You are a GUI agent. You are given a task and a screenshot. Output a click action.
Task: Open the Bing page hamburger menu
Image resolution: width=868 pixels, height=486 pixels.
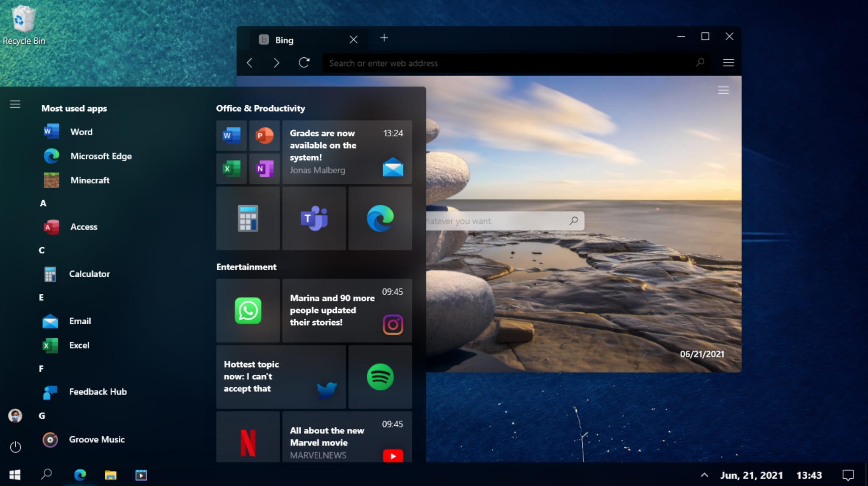[x=723, y=90]
